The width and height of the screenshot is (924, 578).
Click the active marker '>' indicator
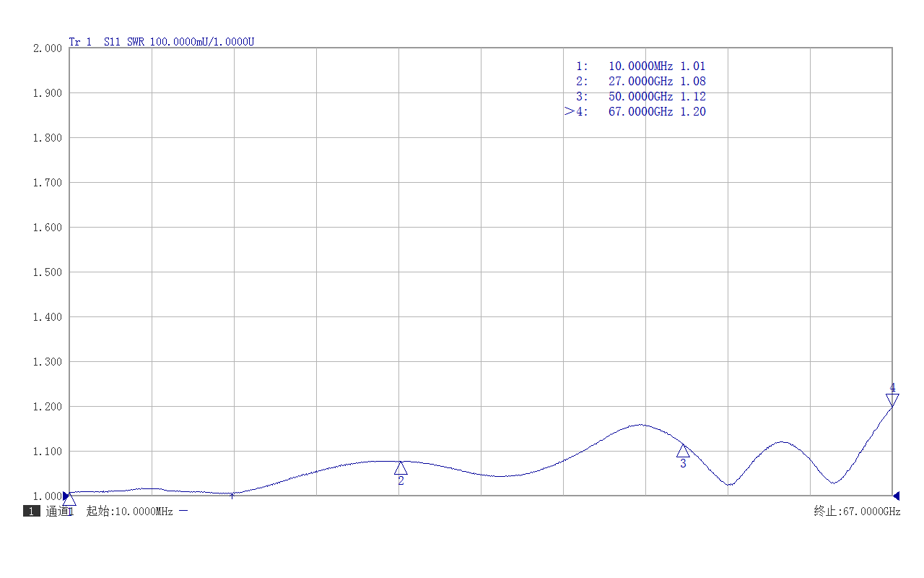pos(570,111)
